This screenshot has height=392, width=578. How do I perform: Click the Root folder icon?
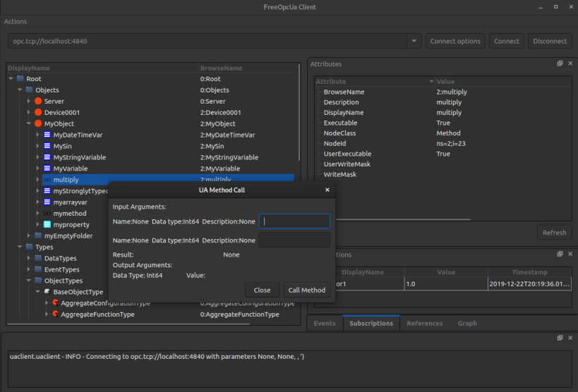coord(20,79)
